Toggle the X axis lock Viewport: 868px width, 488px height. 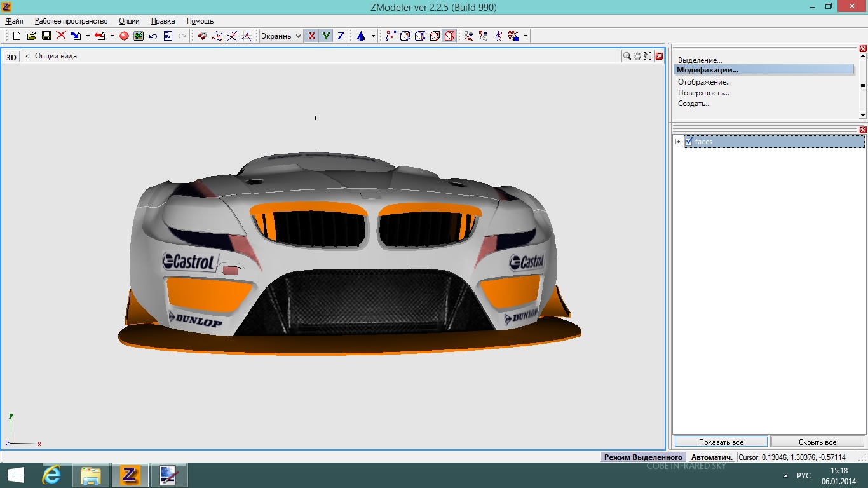(311, 36)
